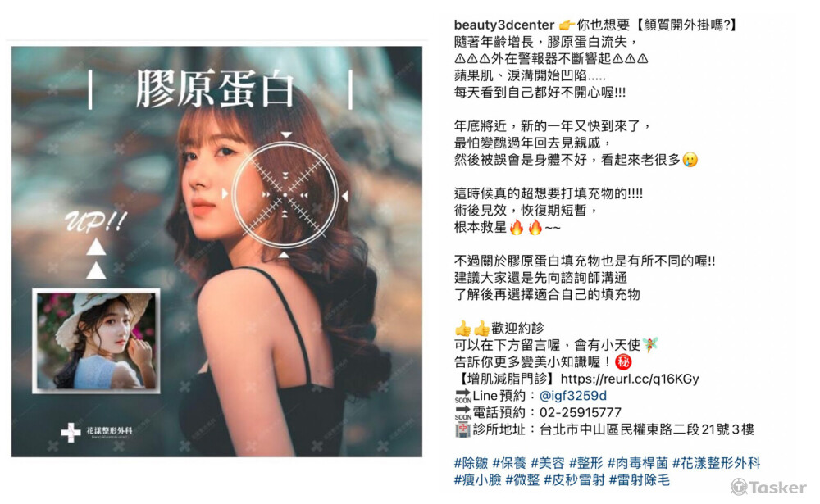
Task: Open the #皮秒雷射 hashtag
Action: click(574, 480)
